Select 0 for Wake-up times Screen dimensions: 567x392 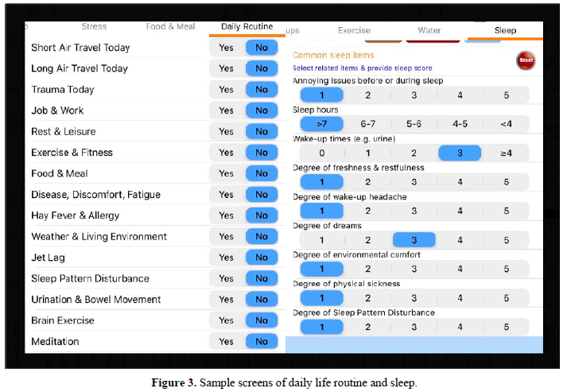click(x=321, y=153)
